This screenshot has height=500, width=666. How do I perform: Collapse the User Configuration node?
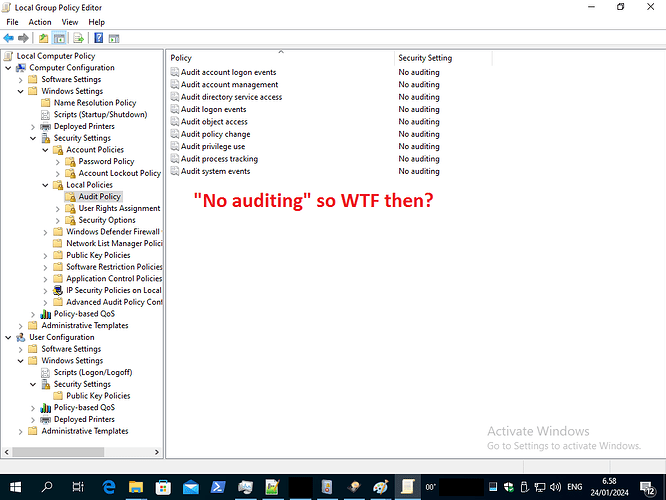tap(8, 337)
